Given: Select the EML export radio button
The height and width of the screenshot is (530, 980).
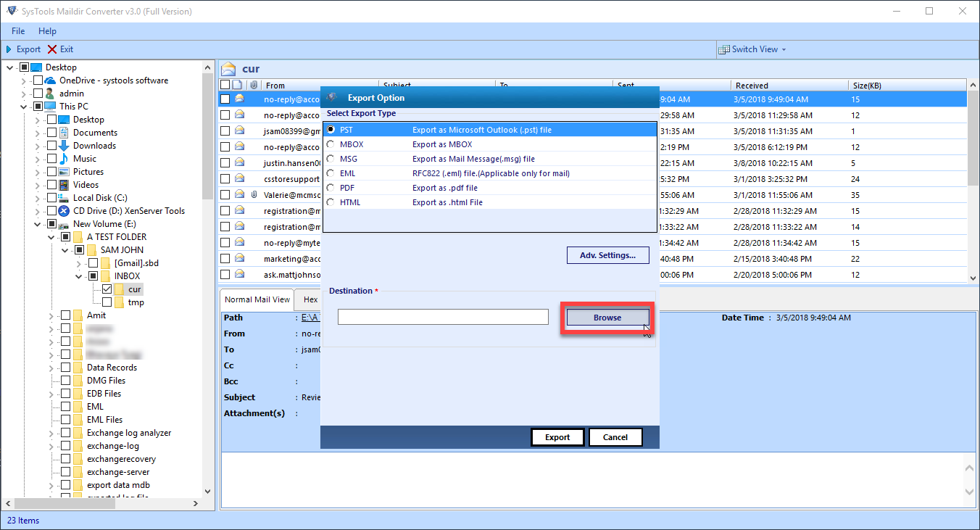Looking at the screenshot, I should [331, 173].
